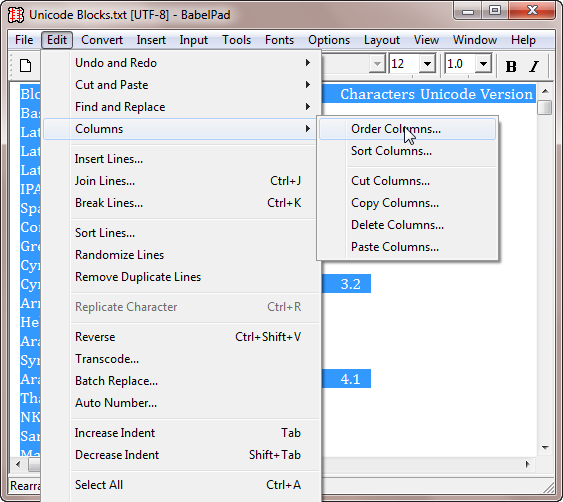Select Break Lines... menu entry
Image resolution: width=563 pixels, height=502 pixels.
(x=181, y=203)
